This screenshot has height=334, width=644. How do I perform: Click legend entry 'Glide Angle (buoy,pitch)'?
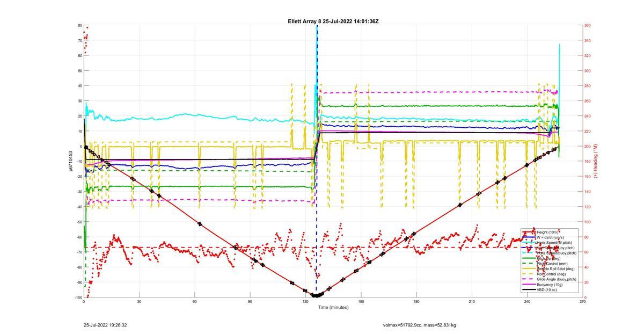(x=557, y=279)
